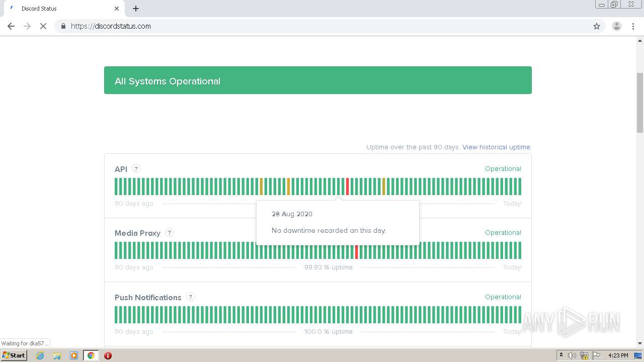Click the Push Notifications component title
The image size is (644, 362).
(x=148, y=298)
